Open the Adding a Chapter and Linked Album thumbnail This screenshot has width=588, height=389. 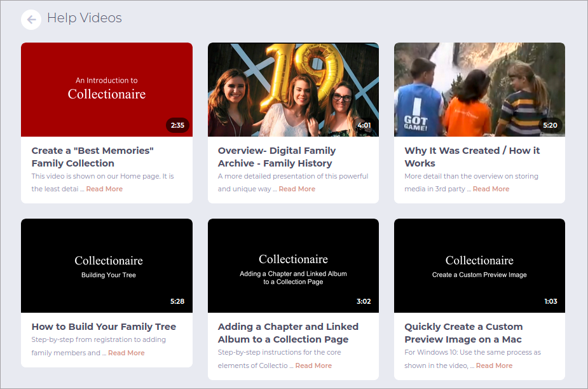293,266
